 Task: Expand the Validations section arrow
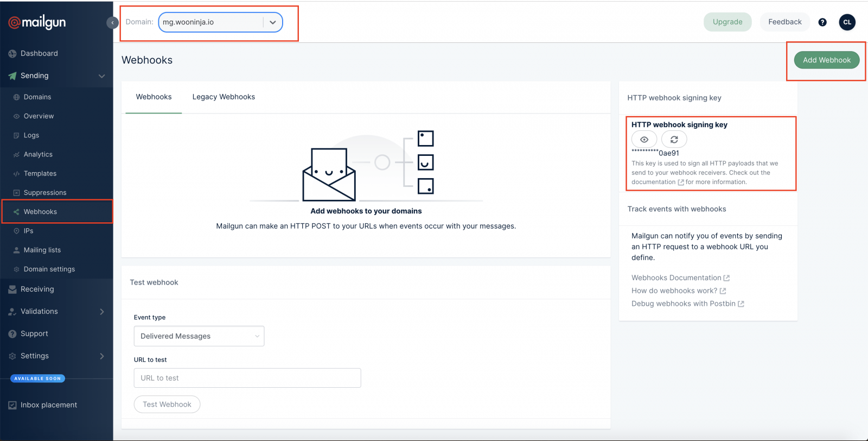(102, 312)
